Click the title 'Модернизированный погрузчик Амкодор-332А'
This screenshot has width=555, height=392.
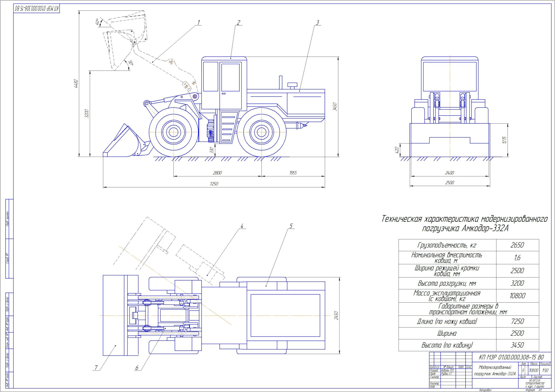pos(495,371)
